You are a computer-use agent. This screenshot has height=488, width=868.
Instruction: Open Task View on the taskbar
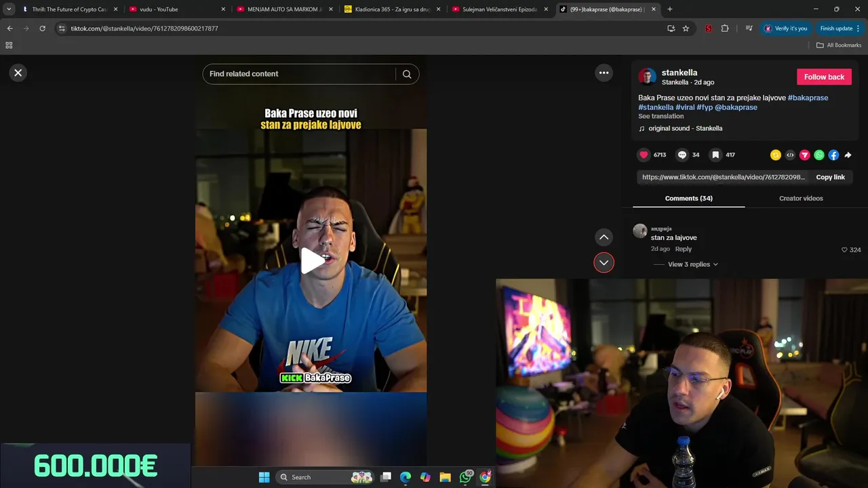386,477
